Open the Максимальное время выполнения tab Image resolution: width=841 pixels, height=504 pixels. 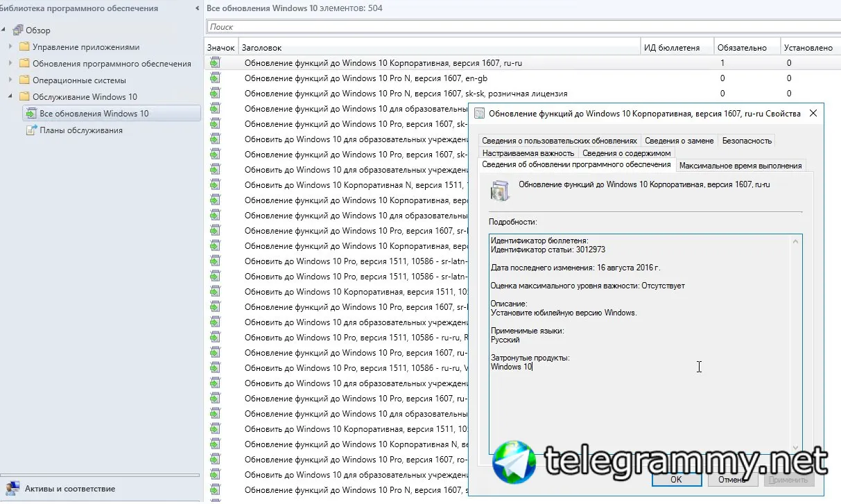pyautogui.click(x=740, y=166)
